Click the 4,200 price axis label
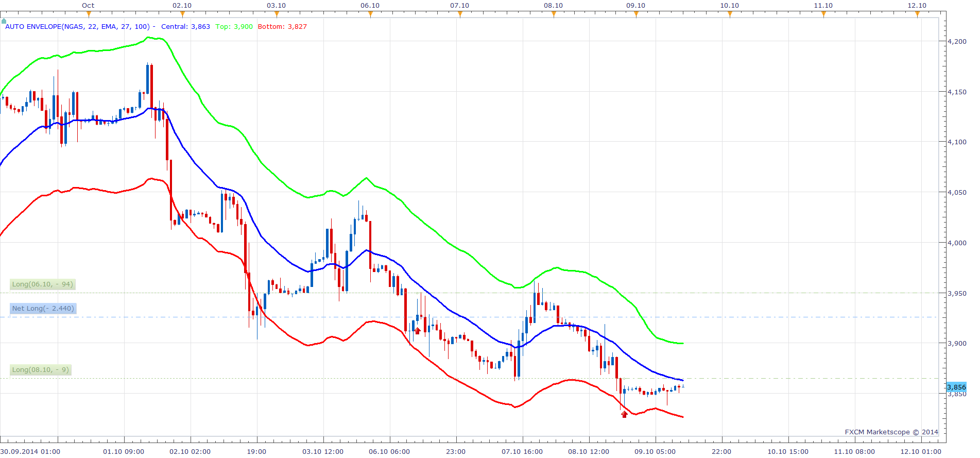Screen dimensions: 980x458 (x=957, y=41)
